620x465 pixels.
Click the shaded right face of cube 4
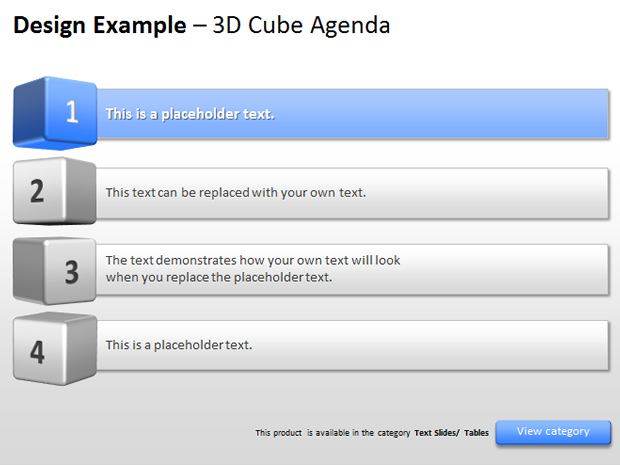81,349
